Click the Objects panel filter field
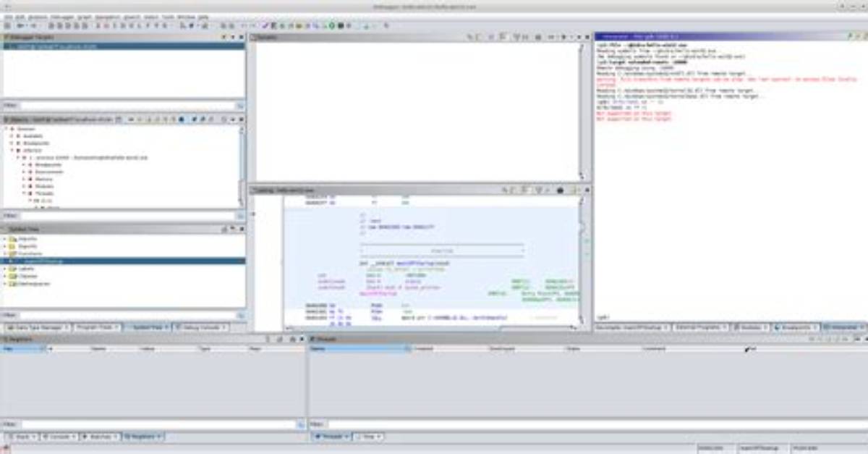 pos(128,216)
